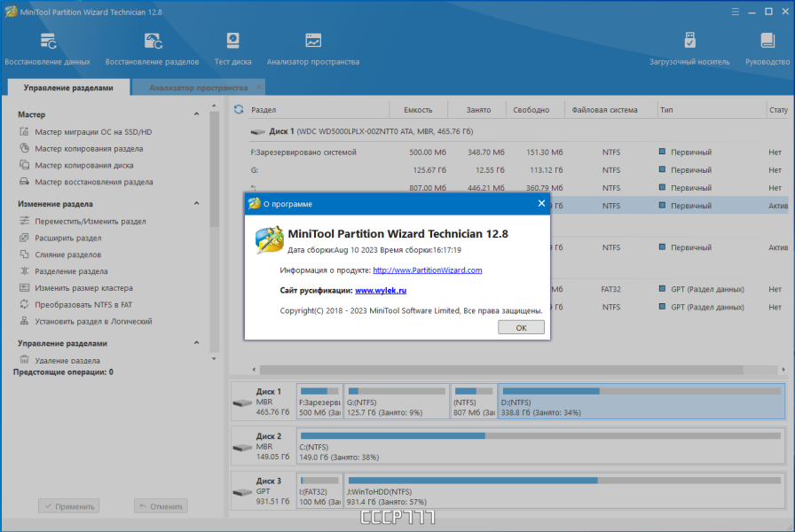795x532 pixels.
Task: Launch Partition Recovery (Восстановление разделов) icon
Action: (x=152, y=49)
